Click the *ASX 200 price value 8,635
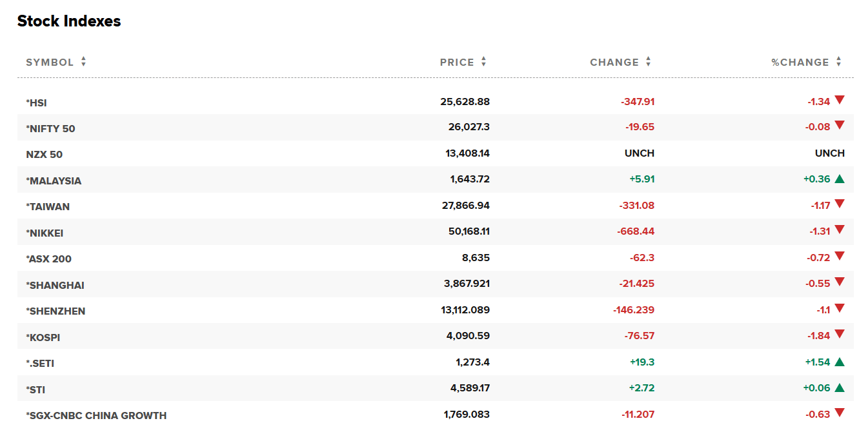This screenshot has width=868, height=441. pyautogui.click(x=476, y=258)
